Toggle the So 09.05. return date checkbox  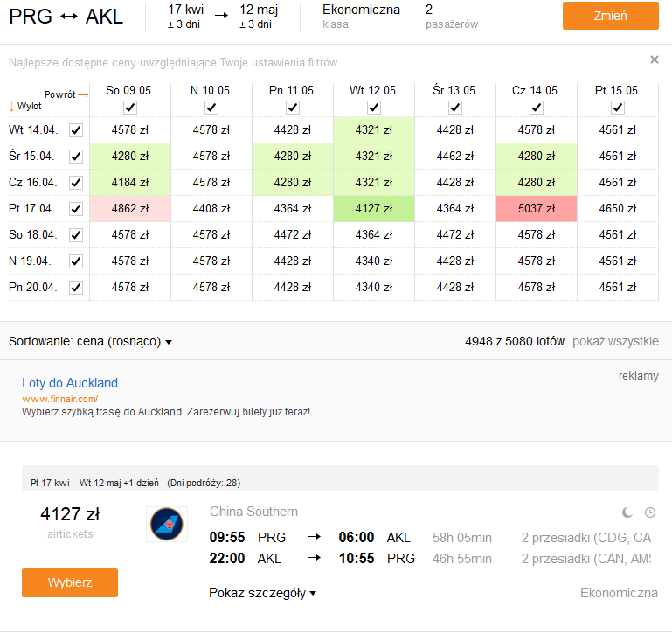(130, 108)
